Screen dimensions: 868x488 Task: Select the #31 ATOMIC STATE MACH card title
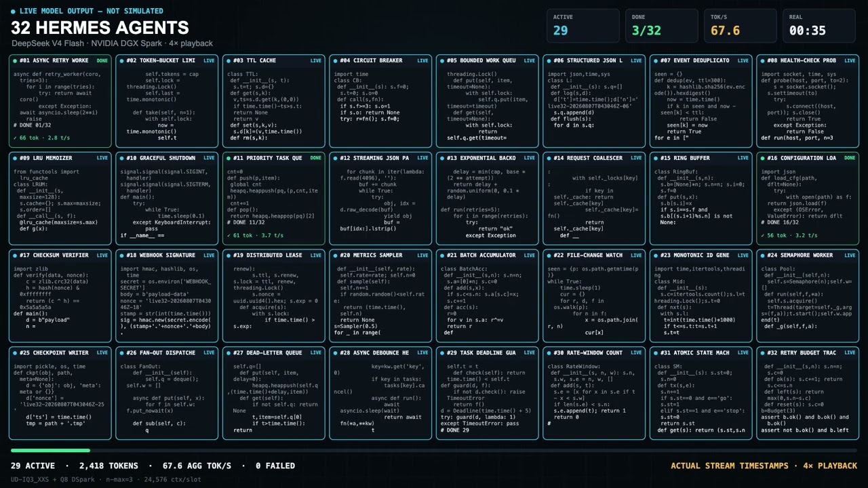coord(695,353)
